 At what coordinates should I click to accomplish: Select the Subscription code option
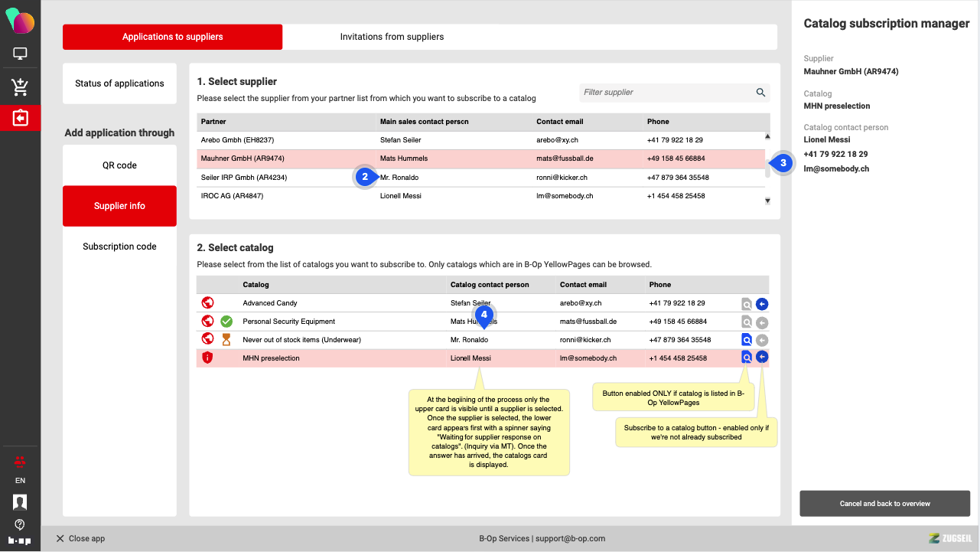[119, 247]
